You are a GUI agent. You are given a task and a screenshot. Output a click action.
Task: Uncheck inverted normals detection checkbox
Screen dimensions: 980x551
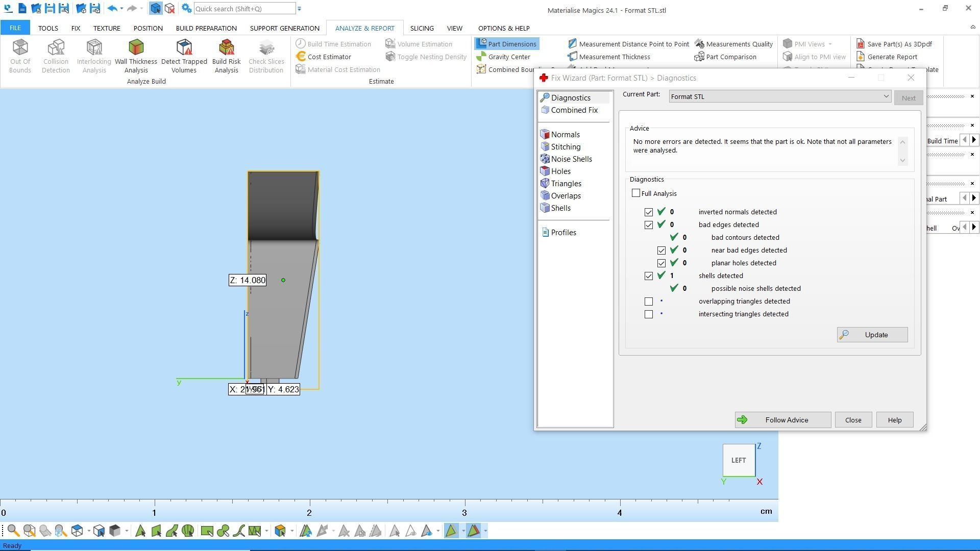(649, 212)
